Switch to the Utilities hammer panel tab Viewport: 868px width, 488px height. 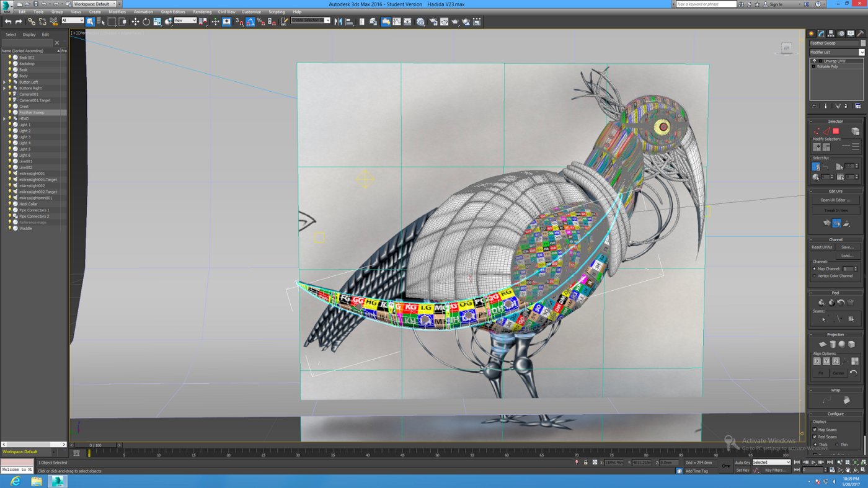click(x=861, y=33)
